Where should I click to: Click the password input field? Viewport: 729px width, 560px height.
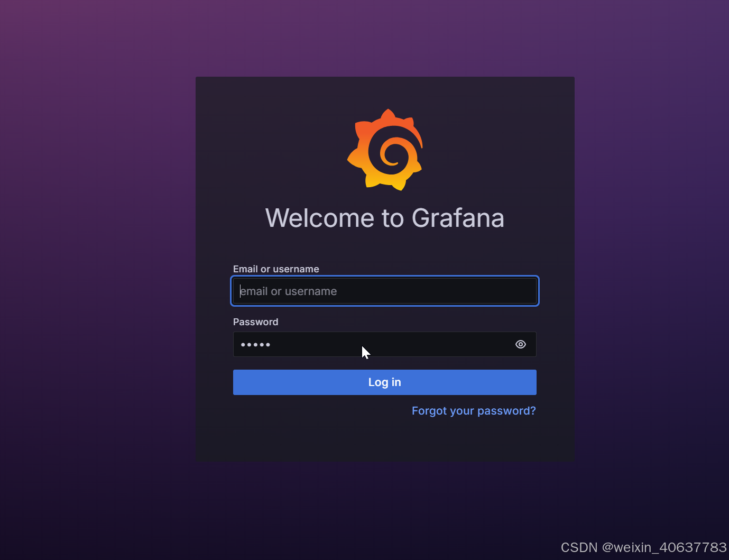point(370,344)
